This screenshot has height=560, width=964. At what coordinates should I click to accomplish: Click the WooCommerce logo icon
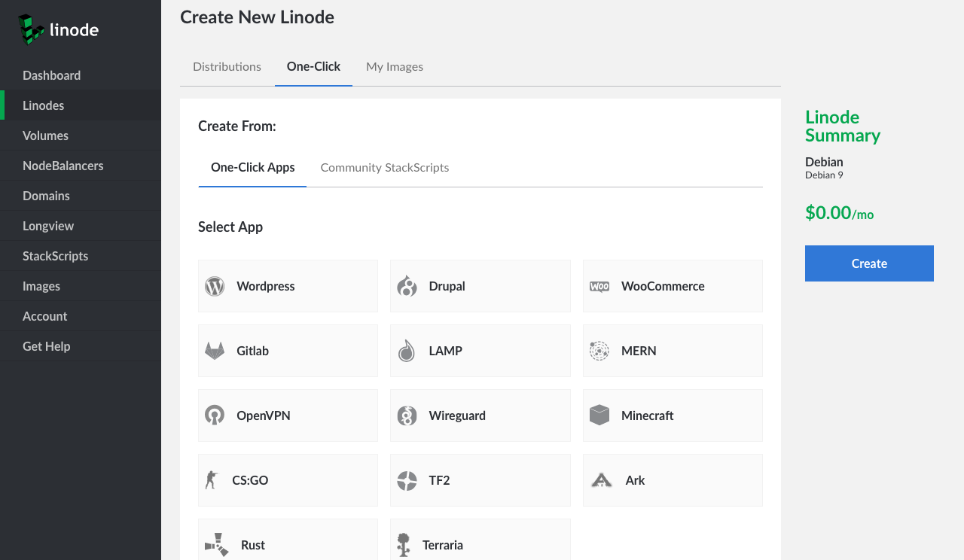coord(599,286)
